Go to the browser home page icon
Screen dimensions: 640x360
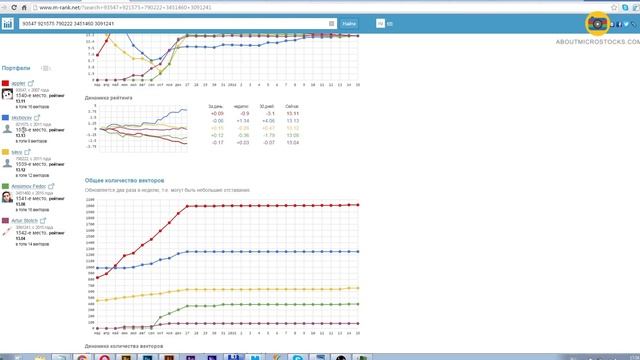(24, 7)
